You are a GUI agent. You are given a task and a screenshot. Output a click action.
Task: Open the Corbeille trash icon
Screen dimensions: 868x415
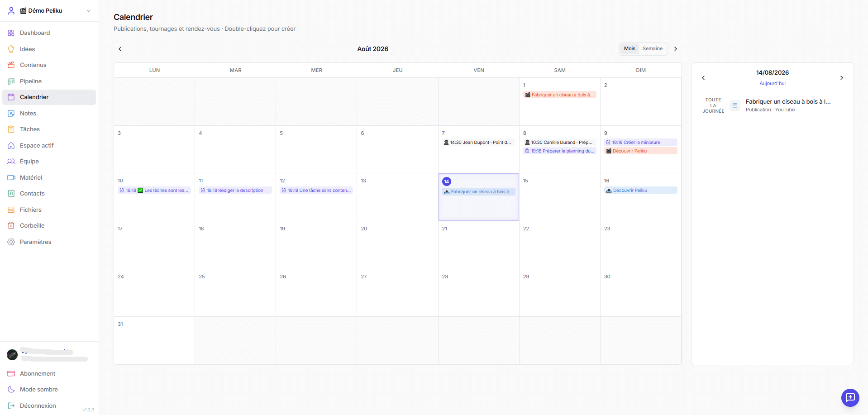coord(11,226)
